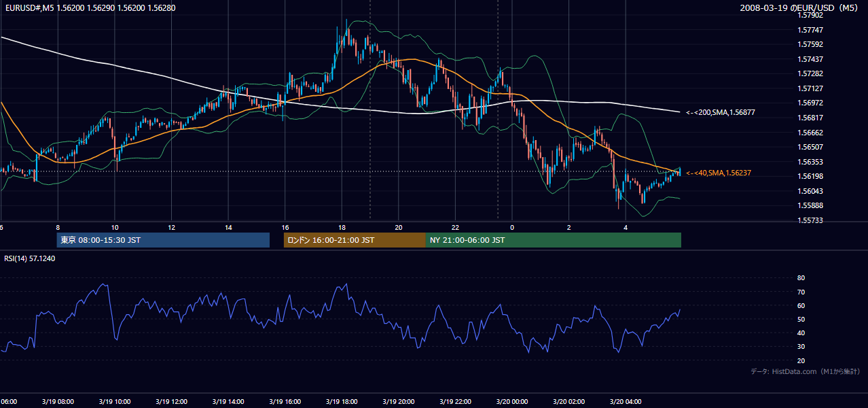This screenshot has height=408, width=868.
Task: Click the 2008-03-19 EUR/USD (M5) chart heading
Action: (799, 8)
